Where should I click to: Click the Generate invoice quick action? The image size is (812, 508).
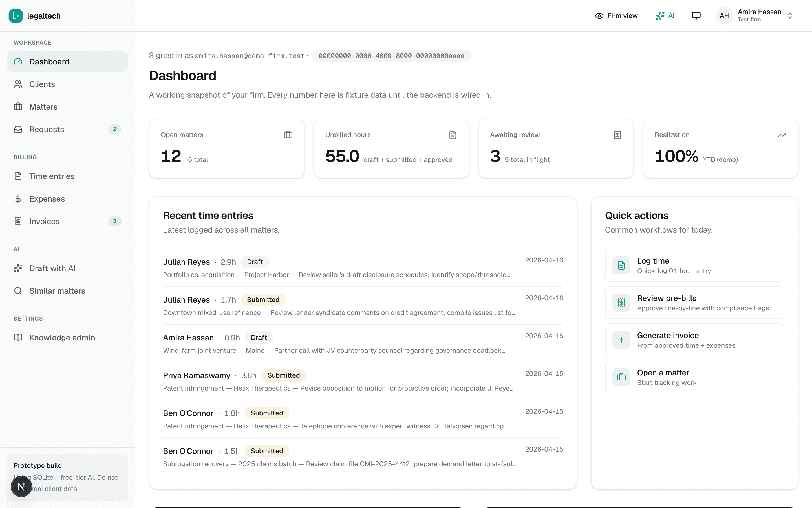(694, 340)
